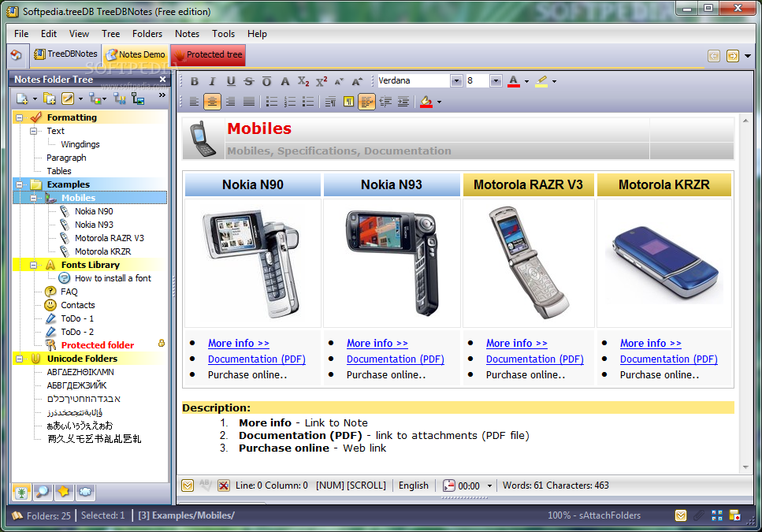Apply Overline text formatting
This screenshot has height=532, width=762.
(266, 81)
